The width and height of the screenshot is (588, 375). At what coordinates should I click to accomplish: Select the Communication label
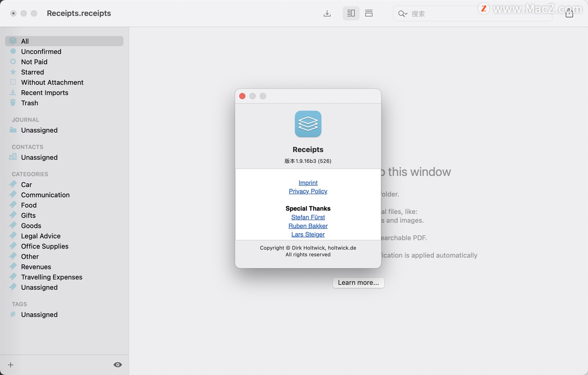pyautogui.click(x=45, y=195)
